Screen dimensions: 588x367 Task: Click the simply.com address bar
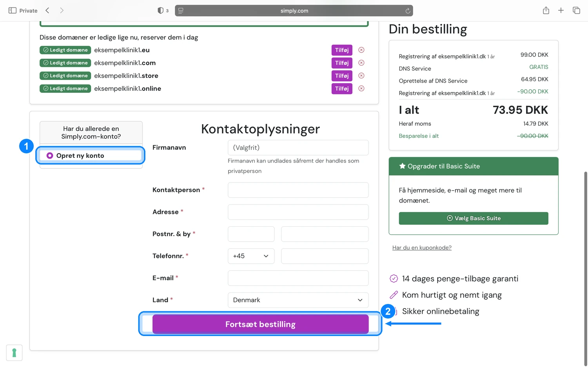point(294,11)
